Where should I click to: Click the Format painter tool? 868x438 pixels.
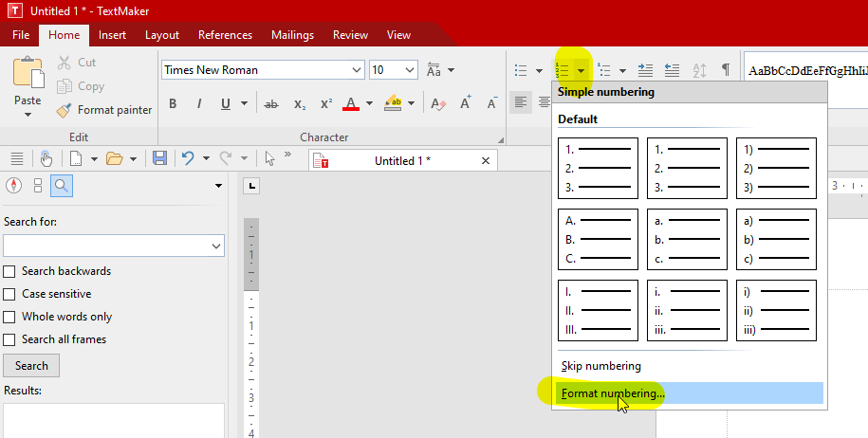click(x=103, y=110)
